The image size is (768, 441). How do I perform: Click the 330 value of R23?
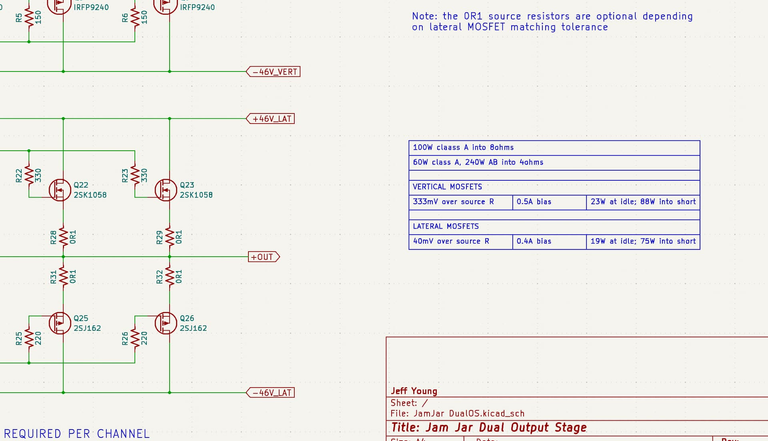click(x=144, y=175)
